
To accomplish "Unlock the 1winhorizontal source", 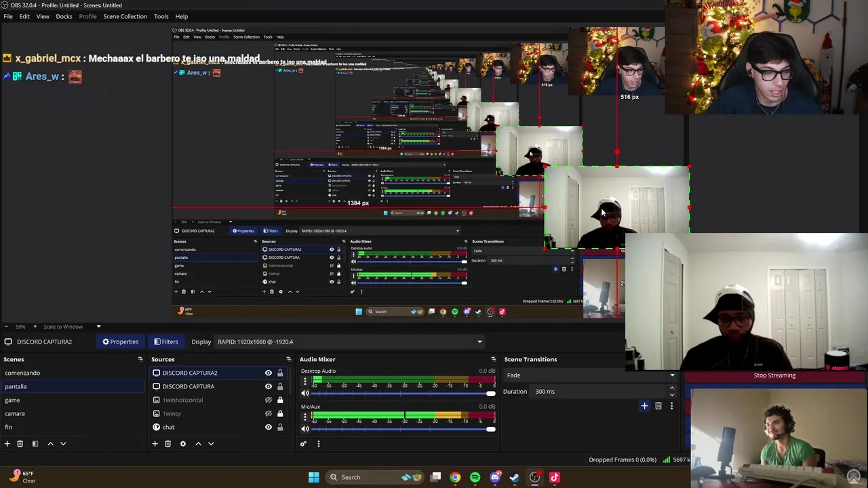I will 279,400.
